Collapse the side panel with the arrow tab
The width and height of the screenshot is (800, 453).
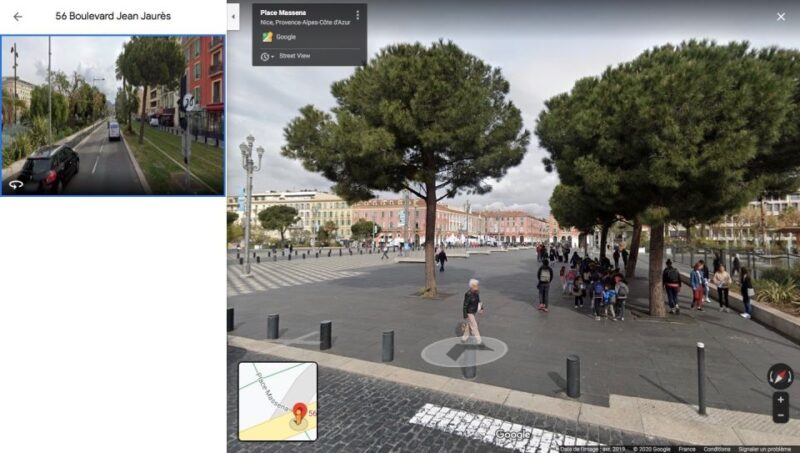point(233,17)
